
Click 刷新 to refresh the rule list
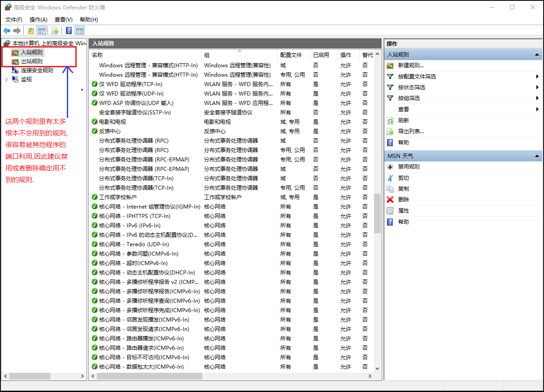coord(403,121)
